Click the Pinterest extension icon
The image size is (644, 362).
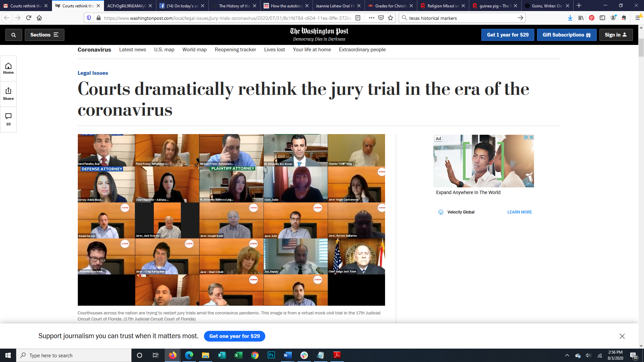point(592,18)
